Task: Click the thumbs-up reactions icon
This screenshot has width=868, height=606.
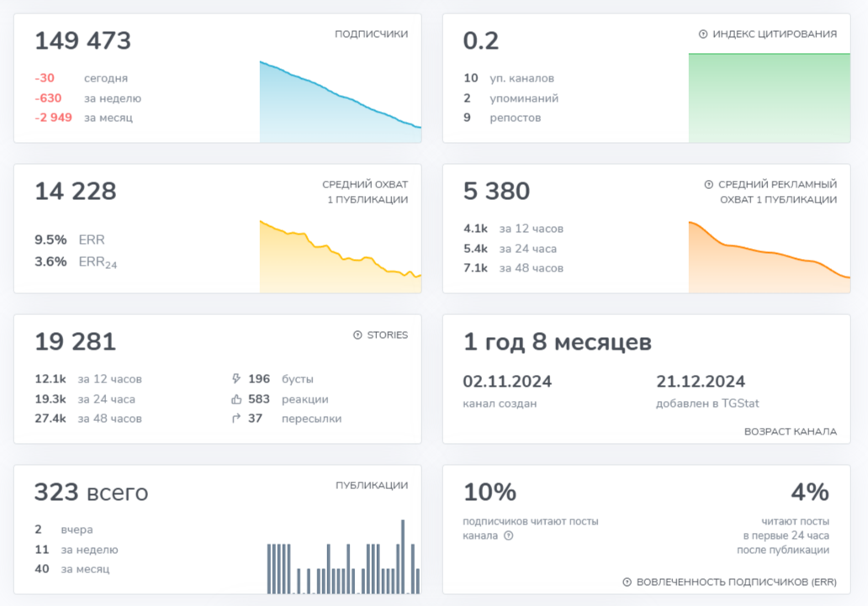Action: pyautogui.click(x=236, y=399)
